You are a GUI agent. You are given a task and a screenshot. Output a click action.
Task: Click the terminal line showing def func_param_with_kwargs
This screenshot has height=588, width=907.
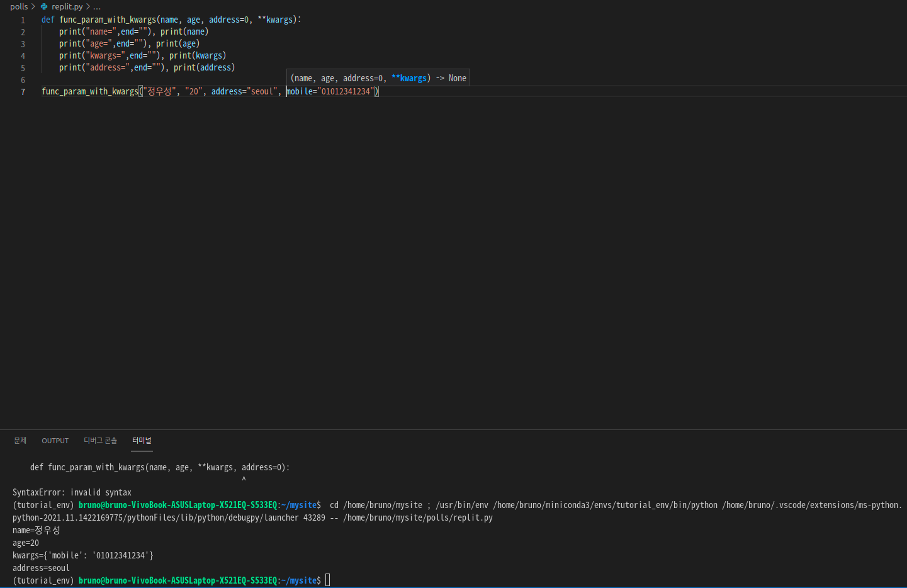point(160,467)
